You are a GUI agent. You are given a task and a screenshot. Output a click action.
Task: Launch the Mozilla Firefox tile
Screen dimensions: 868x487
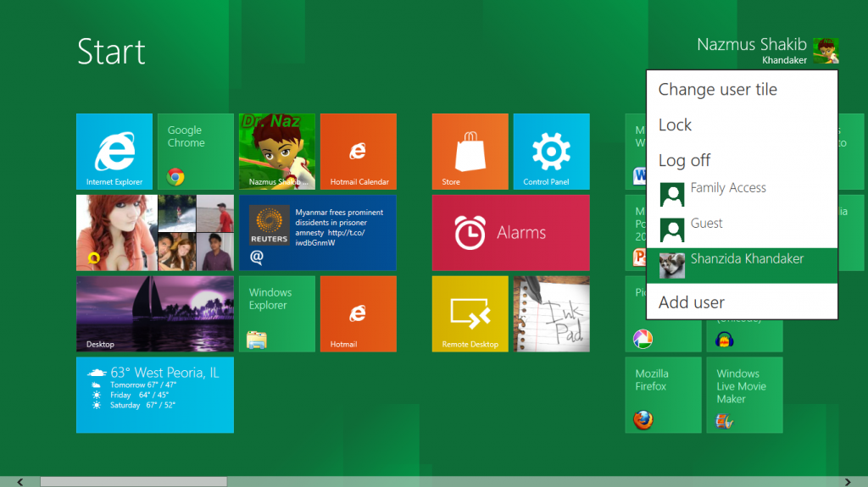pyautogui.click(x=663, y=396)
